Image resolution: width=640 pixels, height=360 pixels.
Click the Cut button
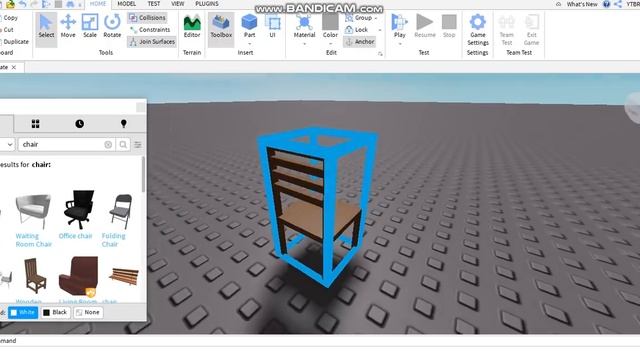click(7, 30)
